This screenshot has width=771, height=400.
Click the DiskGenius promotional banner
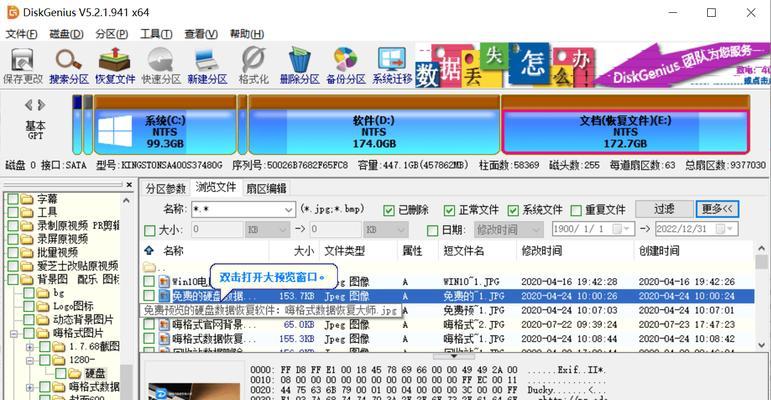click(593, 65)
